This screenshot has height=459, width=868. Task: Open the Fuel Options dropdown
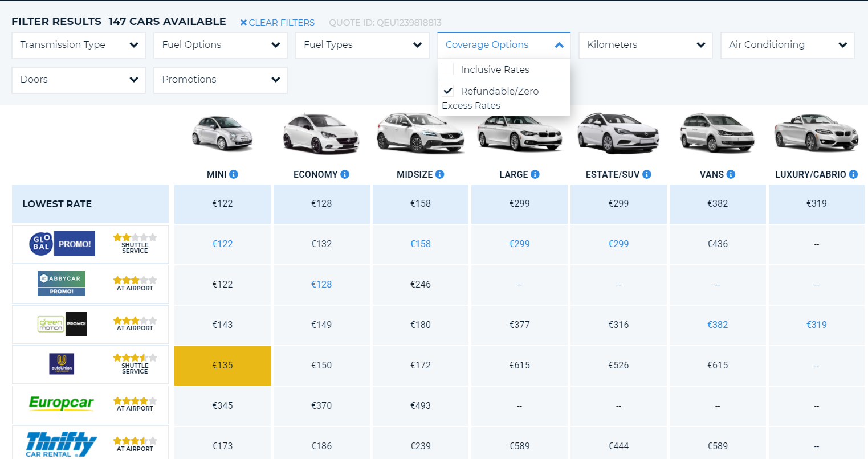click(x=221, y=45)
